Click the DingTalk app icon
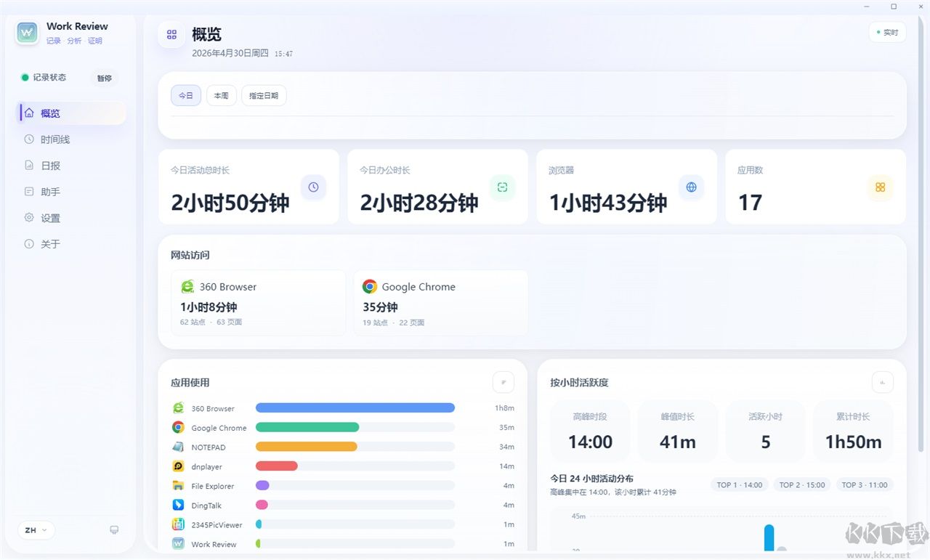The height and width of the screenshot is (560, 930). [x=178, y=505]
